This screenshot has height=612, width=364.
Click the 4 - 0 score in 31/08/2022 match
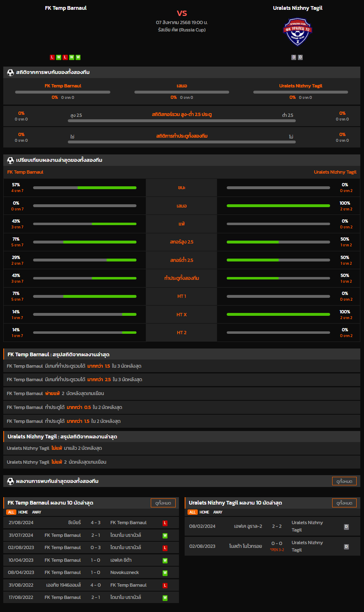tap(96, 585)
